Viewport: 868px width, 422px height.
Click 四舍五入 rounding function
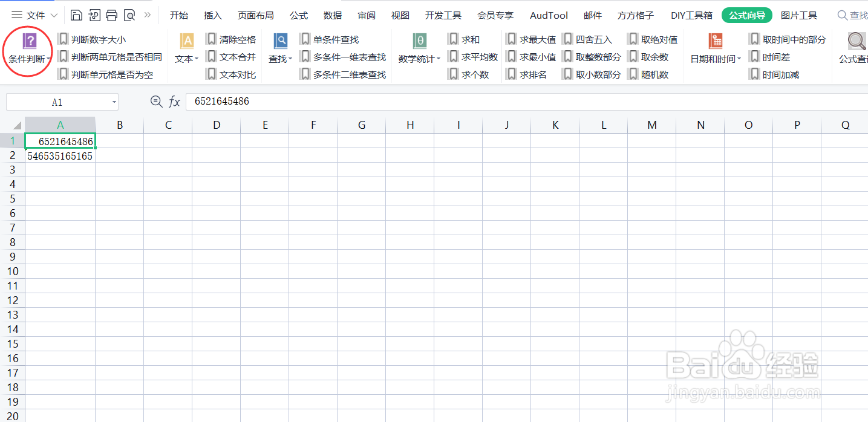587,39
